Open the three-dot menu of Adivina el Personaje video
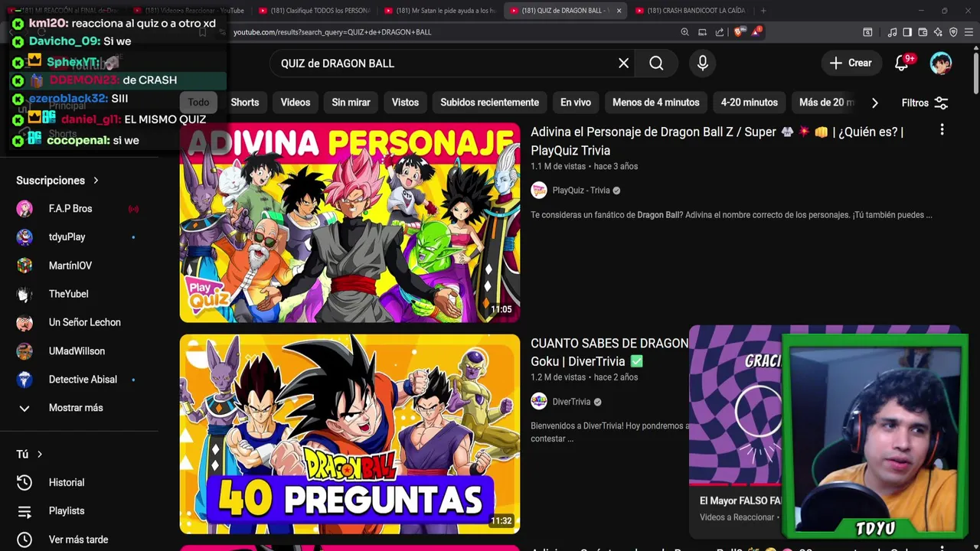 (x=942, y=130)
